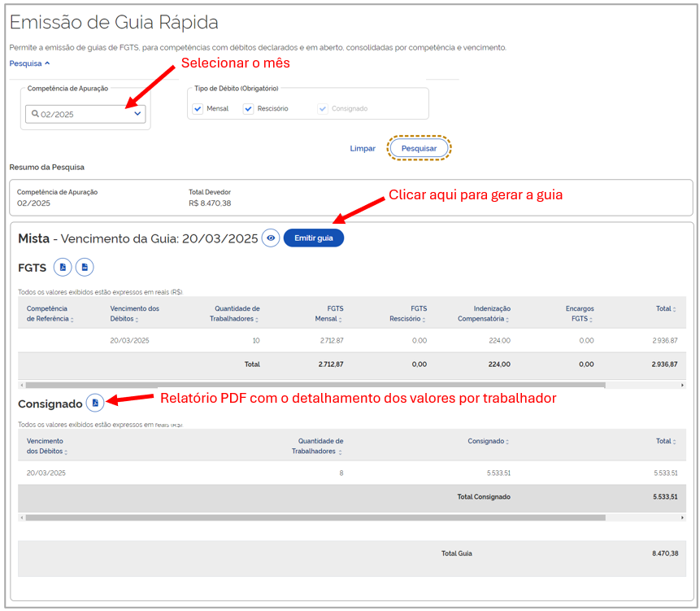Sort Consignado table by Consignado column
Viewport: 700px width, 611px height.
click(488, 442)
